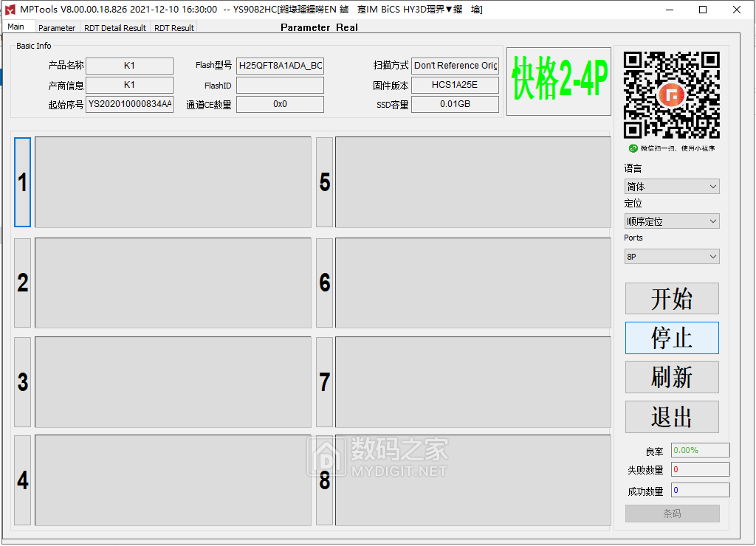
Task: Switch to the RDT Result tab
Action: point(173,27)
